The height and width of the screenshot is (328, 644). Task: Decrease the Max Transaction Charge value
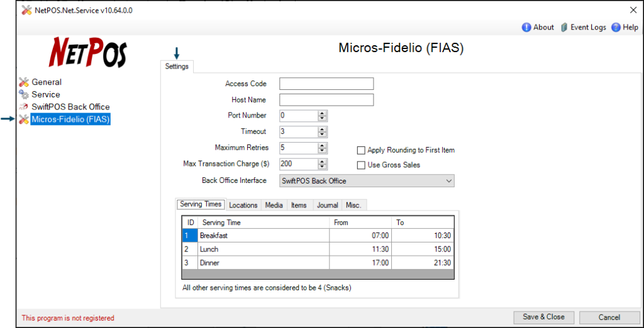(x=323, y=167)
